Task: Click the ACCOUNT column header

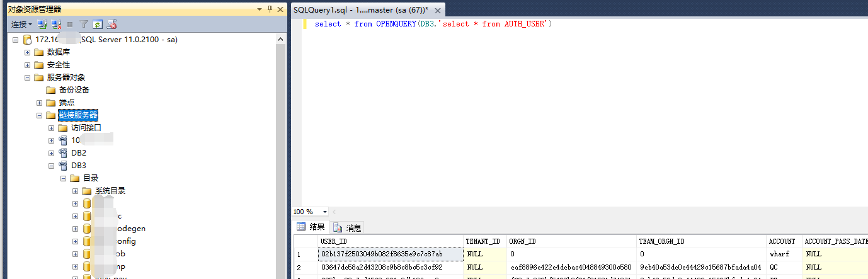Action: [784, 241]
